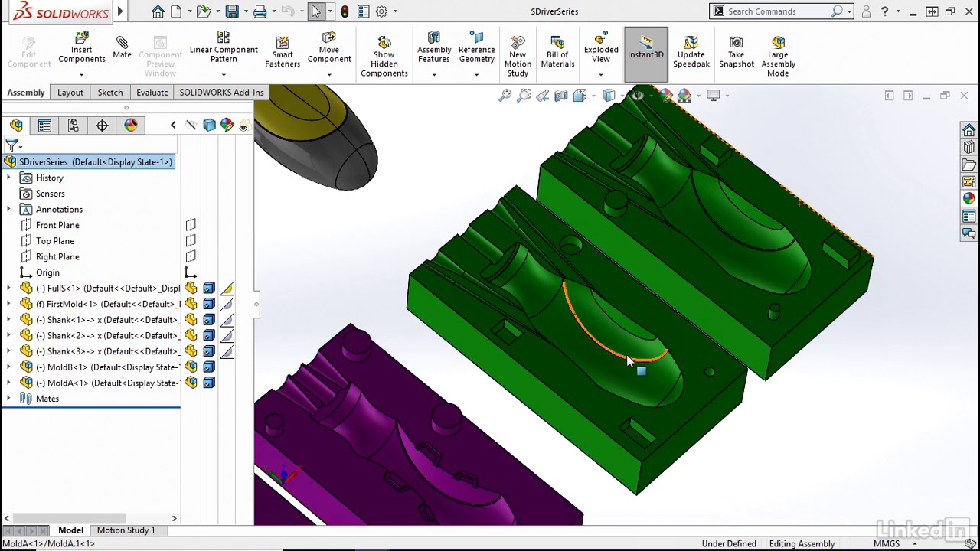Open the PropertyManager tab icon

pos(44,126)
